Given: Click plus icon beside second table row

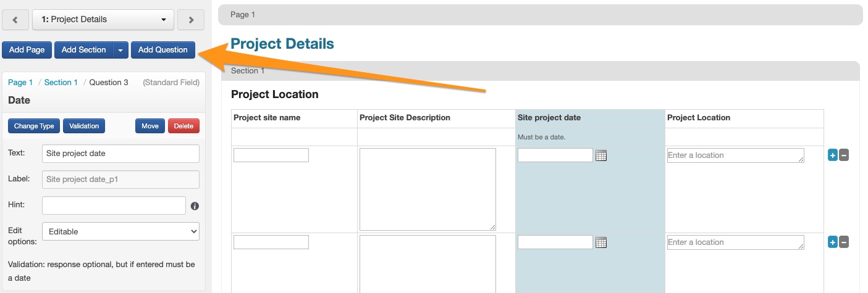Looking at the screenshot, I should click(x=832, y=242).
